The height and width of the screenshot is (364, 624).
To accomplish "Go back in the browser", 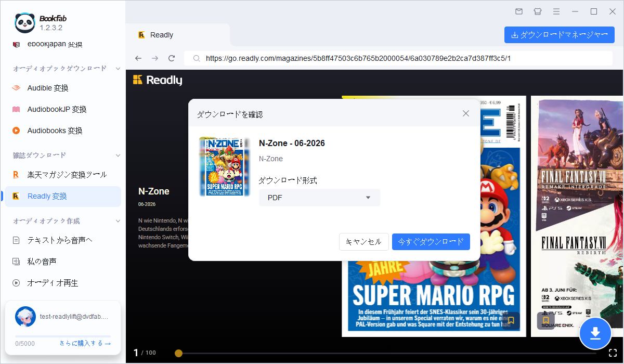I will tap(138, 58).
